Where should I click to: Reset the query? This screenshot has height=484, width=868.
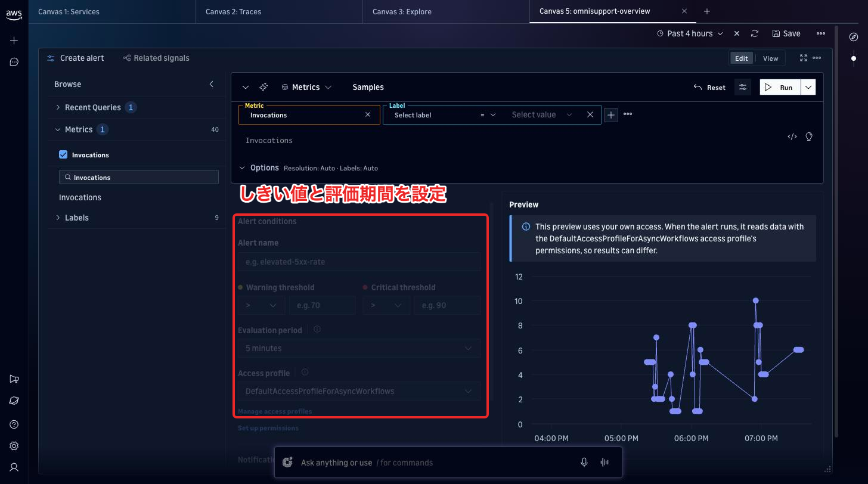(x=709, y=87)
